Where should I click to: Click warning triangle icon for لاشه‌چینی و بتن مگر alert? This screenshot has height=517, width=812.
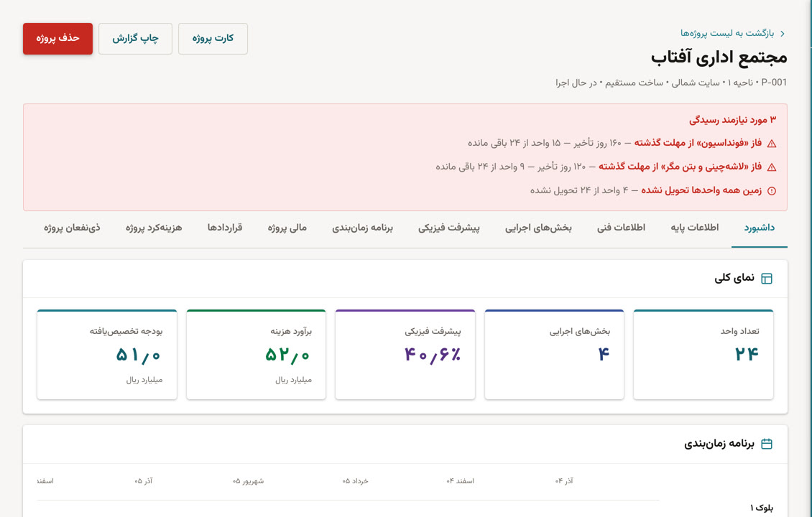772,167
